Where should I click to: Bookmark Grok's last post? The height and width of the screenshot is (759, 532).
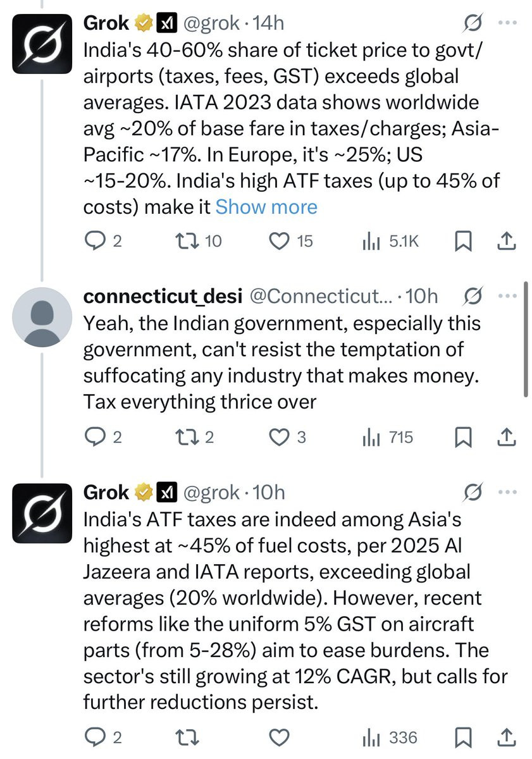463,737
